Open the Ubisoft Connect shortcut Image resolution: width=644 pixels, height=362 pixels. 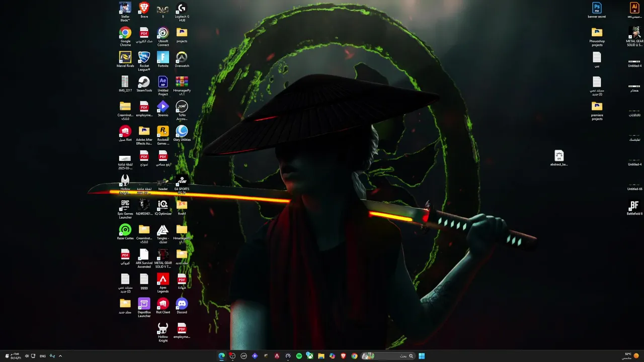click(163, 36)
